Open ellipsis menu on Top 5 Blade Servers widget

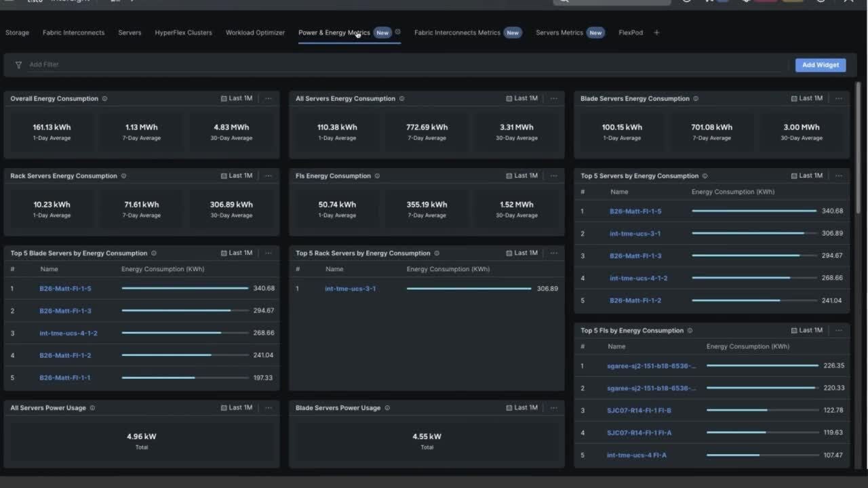(x=269, y=253)
